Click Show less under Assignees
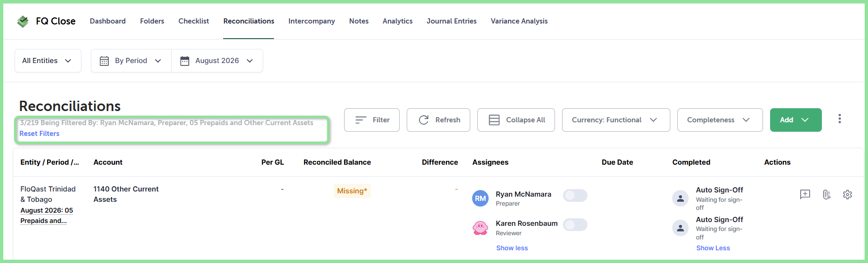868x263 pixels. (x=512, y=248)
